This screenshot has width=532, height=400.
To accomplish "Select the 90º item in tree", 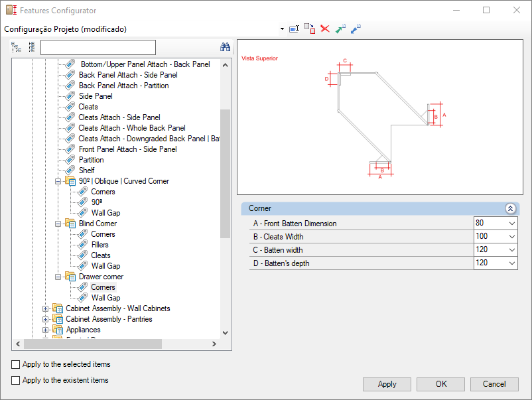I will tap(97, 202).
